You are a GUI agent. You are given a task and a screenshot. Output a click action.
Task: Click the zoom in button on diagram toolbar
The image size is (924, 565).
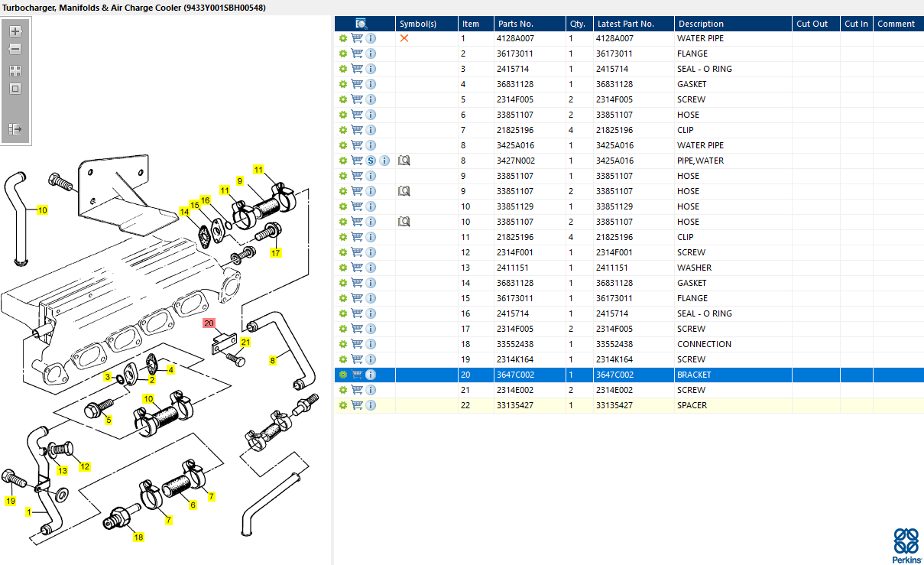(x=15, y=31)
